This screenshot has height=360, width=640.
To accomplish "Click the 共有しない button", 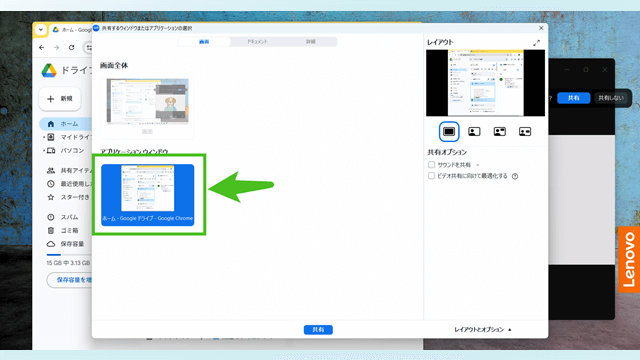I will click(x=611, y=98).
